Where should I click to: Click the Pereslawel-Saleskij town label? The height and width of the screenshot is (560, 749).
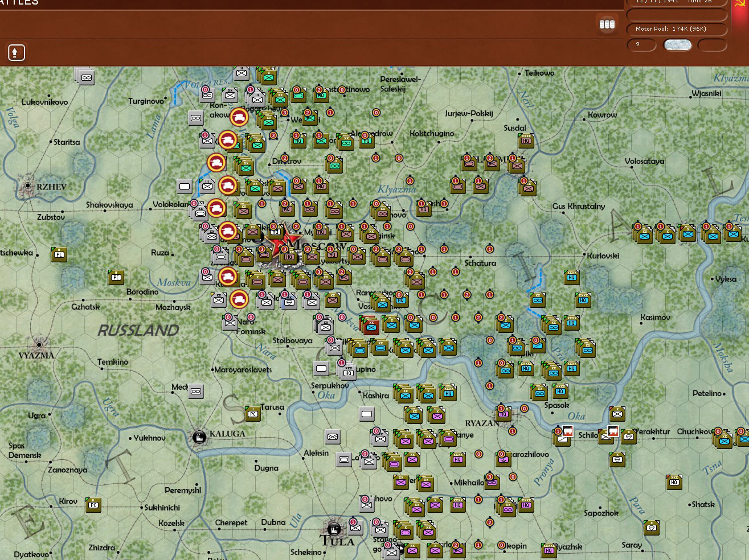tap(400, 84)
